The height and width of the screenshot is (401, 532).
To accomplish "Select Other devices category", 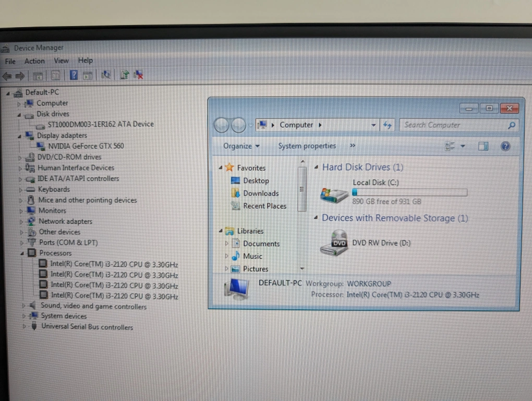I will pos(59,232).
